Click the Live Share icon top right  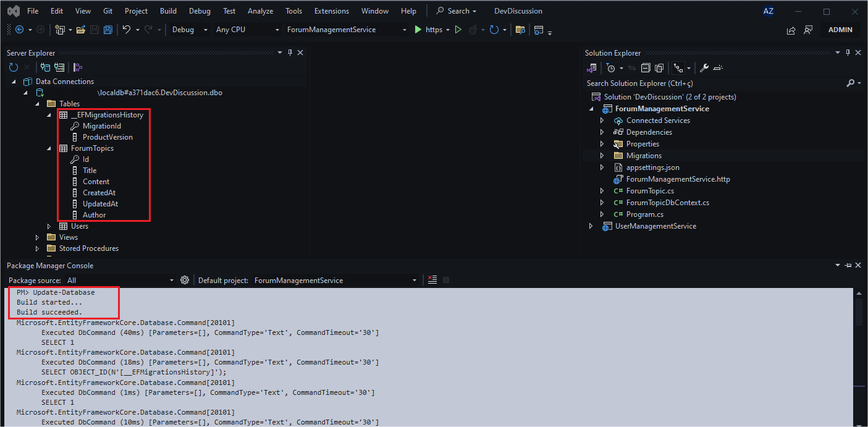point(791,30)
